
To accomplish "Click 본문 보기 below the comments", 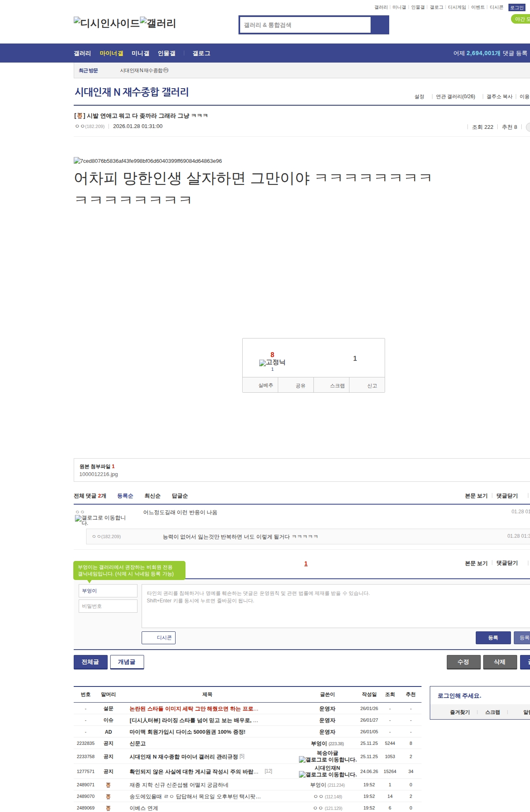I will 476,563.
